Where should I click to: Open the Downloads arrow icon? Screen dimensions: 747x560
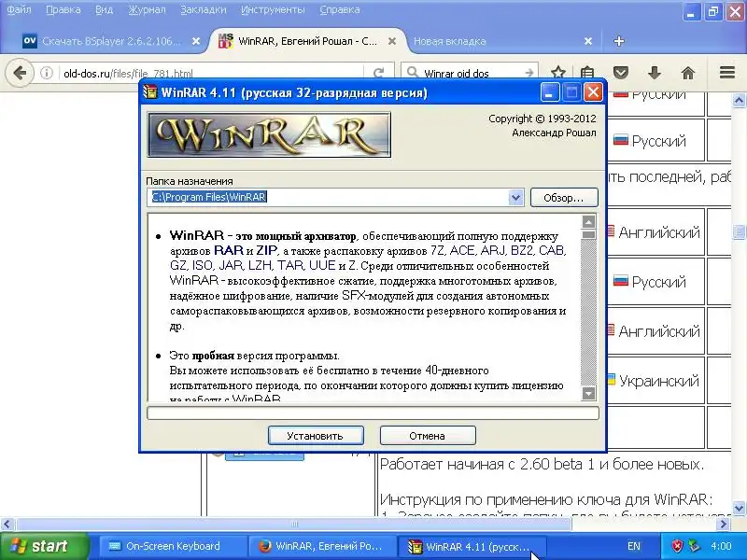point(655,73)
